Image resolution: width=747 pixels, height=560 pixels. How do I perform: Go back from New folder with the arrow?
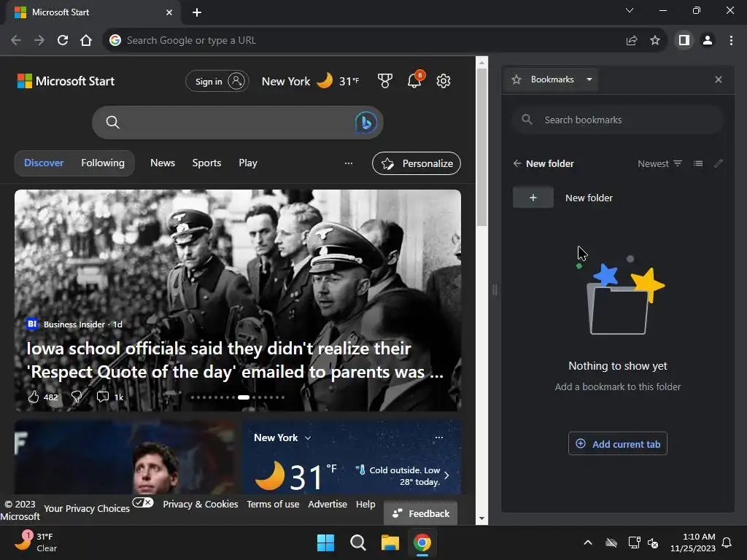[x=517, y=163]
